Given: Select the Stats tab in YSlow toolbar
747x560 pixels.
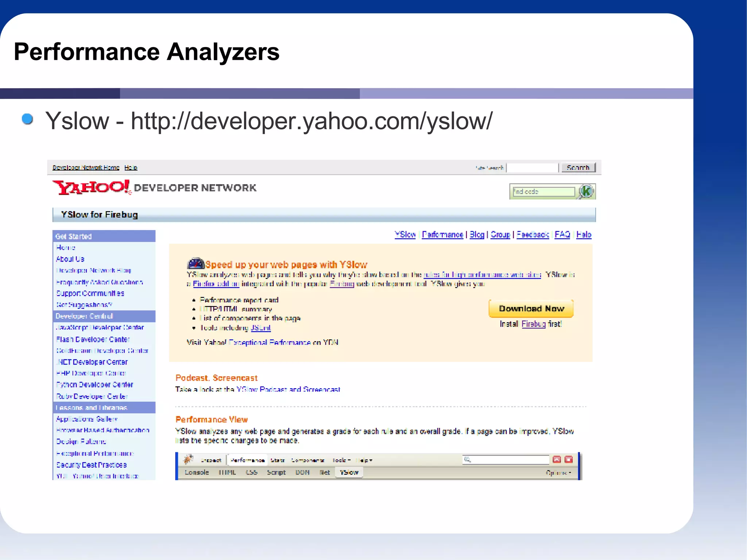Looking at the screenshot, I should coord(277,460).
